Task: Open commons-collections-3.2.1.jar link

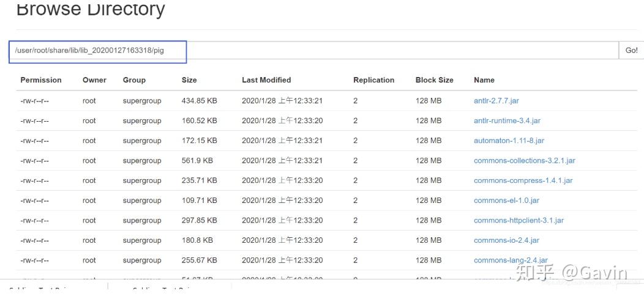Action: (524, 161)
